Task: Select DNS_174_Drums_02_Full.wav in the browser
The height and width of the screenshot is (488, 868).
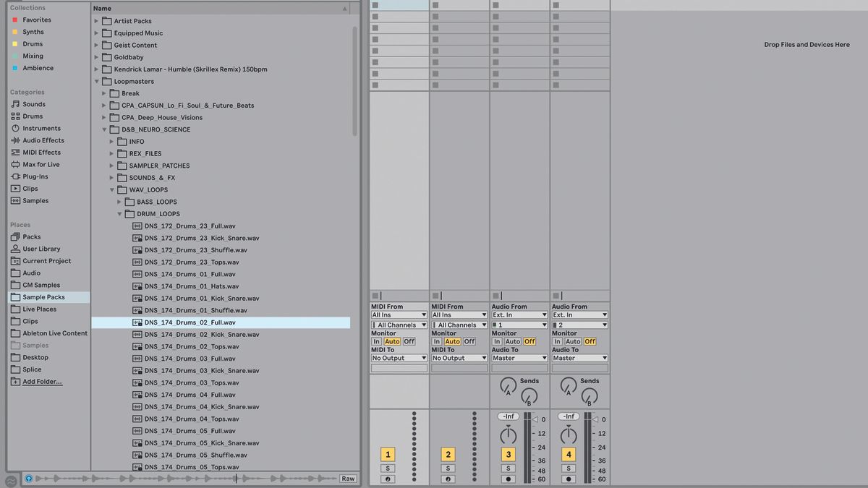Action: [x=190, y=322]
